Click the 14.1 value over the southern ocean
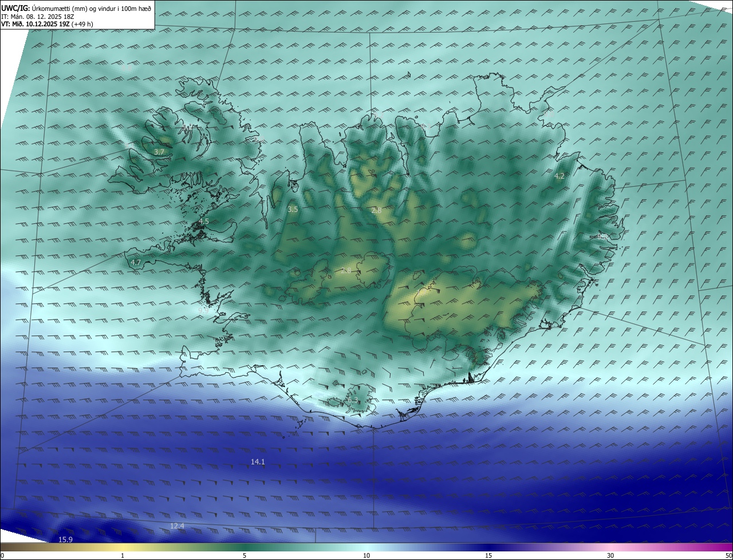 (x=258, y=462)
